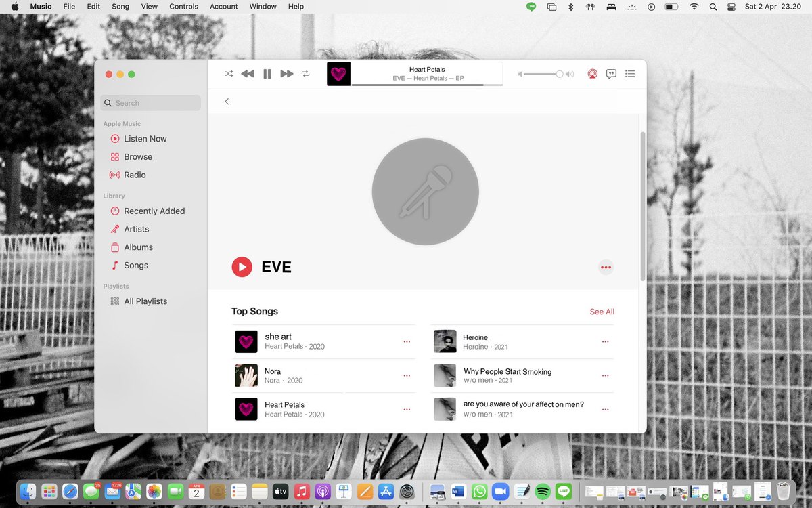Open Spotify from the dock
The image size is (812, 508).
click(542, 492)
